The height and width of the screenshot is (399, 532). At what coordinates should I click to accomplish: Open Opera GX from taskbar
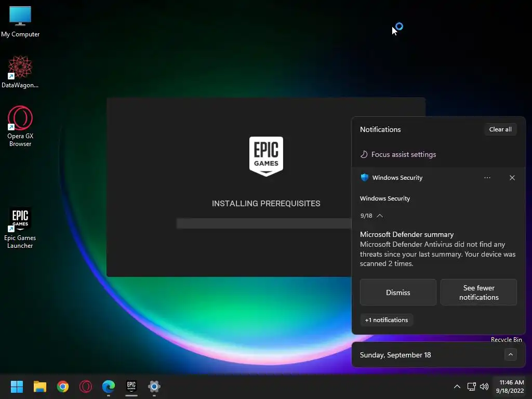(86, 387)
